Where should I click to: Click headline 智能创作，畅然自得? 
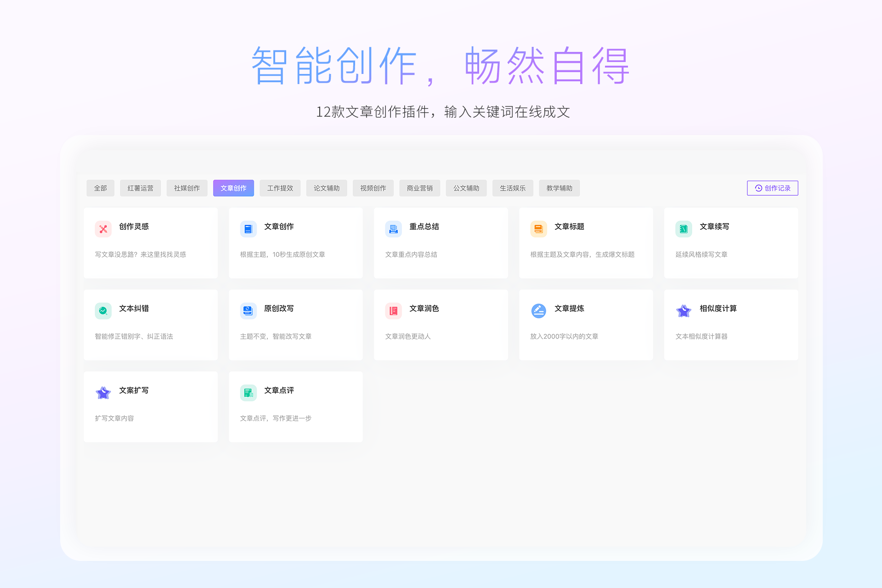point(441,66)
